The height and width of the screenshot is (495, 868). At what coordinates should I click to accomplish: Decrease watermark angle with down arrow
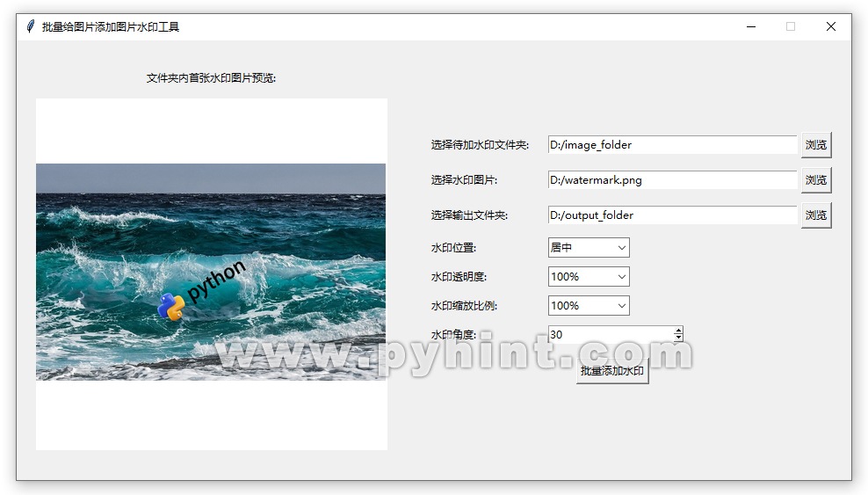coord(679,338)
